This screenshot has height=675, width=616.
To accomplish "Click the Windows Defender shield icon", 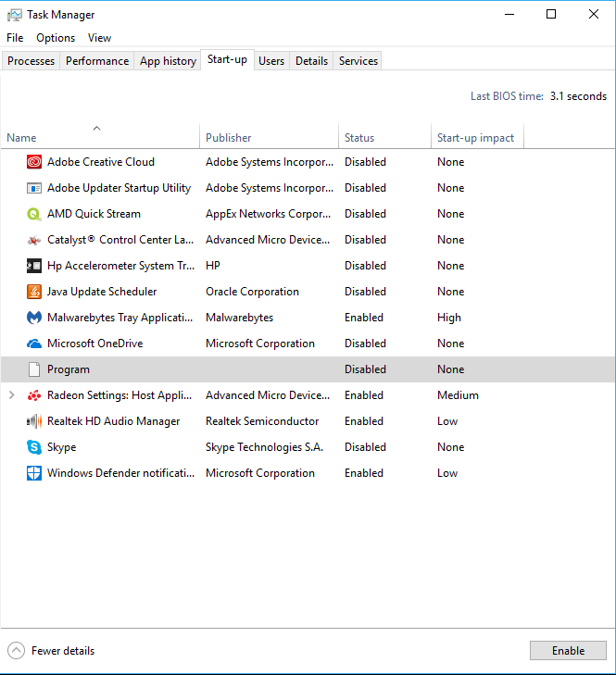I will (34, 473).
